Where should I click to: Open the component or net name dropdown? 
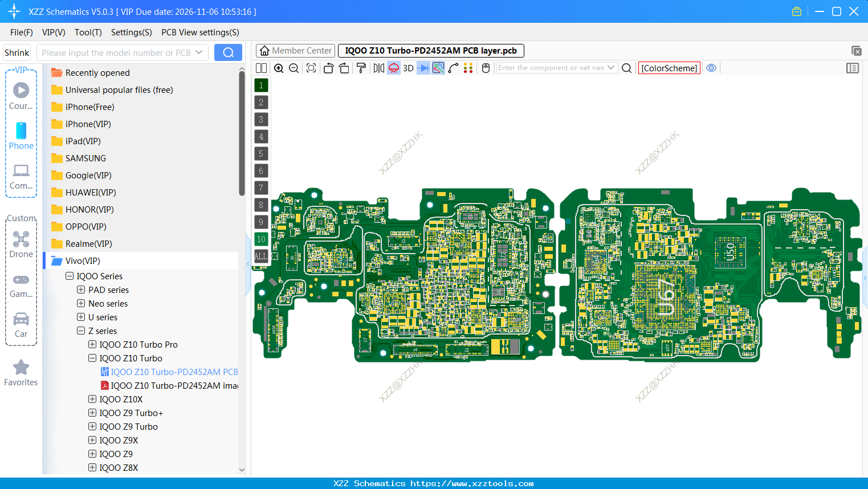611,68
